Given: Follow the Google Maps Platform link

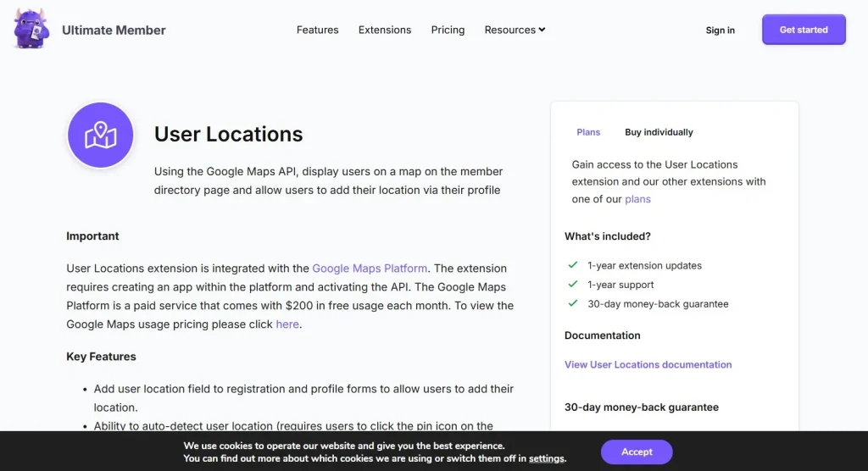Looking at the screenshot, I should (370, 269).
